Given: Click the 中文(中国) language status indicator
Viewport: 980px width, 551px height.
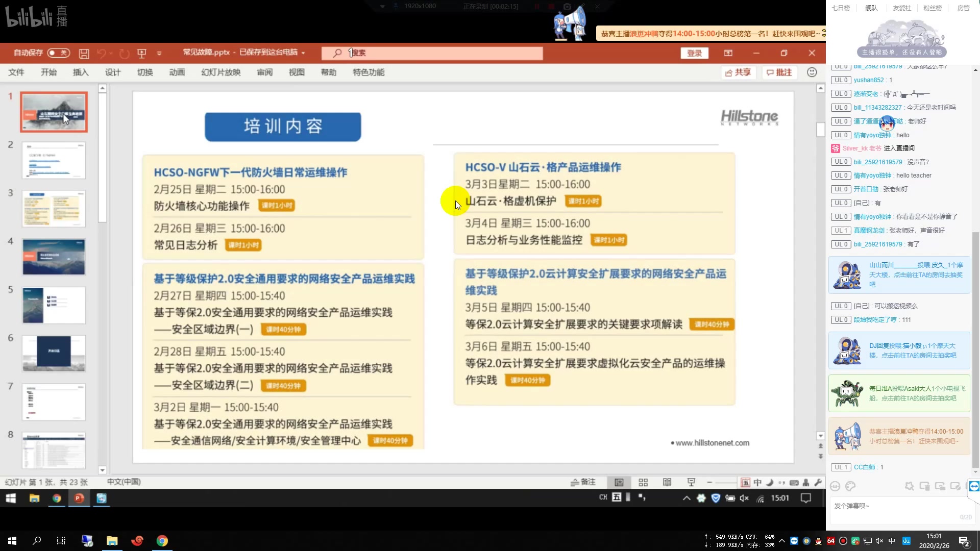Looking at the screenshot, I should 124,482.
